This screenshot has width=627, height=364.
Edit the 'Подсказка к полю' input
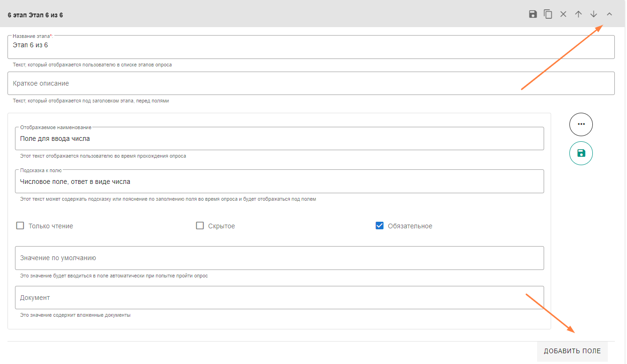point(280,182)
